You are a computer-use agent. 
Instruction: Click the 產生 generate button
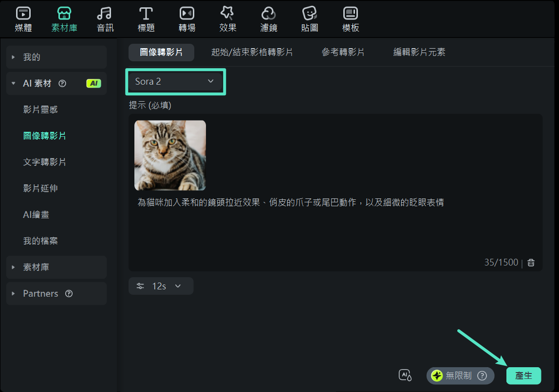tap(523, 375)
